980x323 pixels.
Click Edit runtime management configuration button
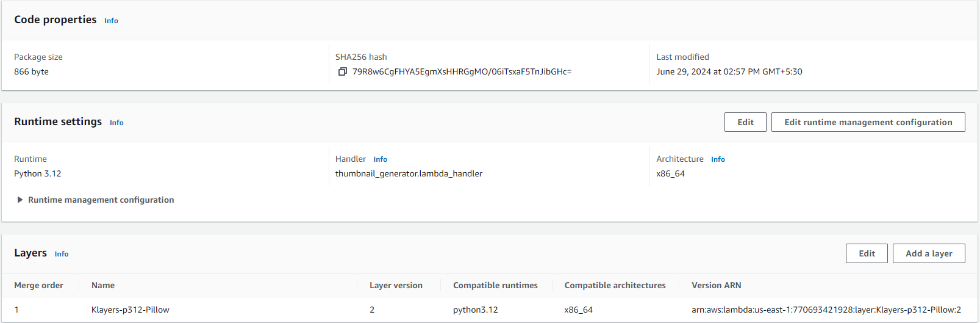pyautogui.click(x=868, y=122)
